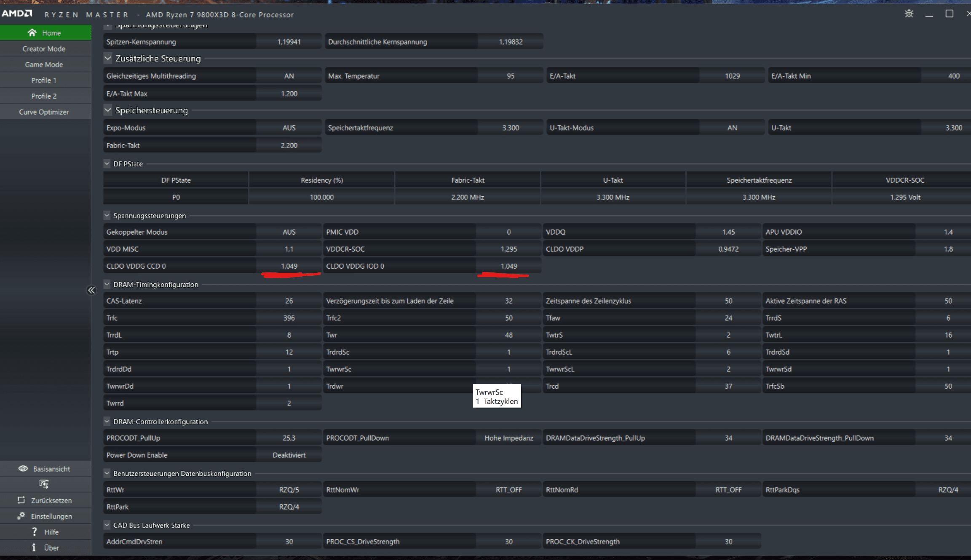This screenshot has height=560, width=971.
Task: Click the Twr value 48
Action: (x=509, y=335)
